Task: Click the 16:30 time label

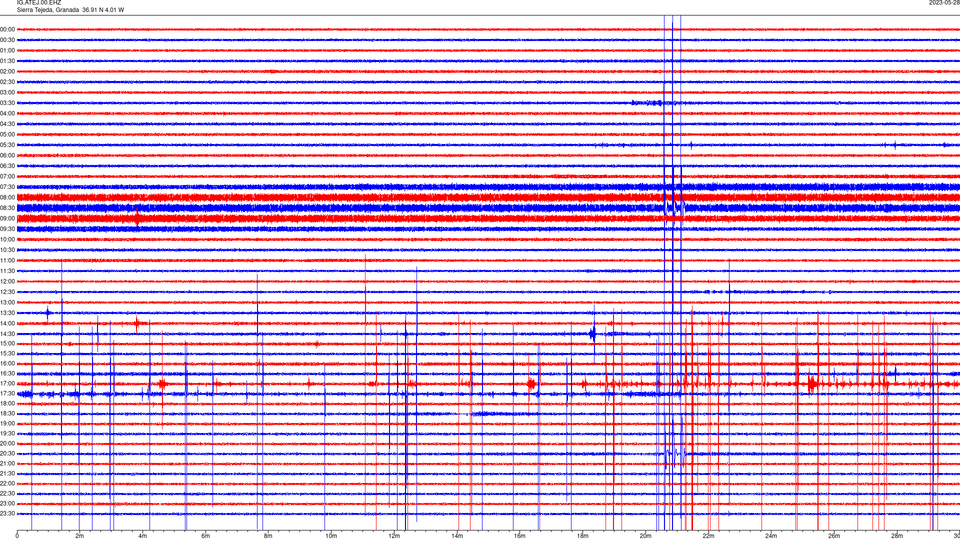Action: tap(7, 373)
